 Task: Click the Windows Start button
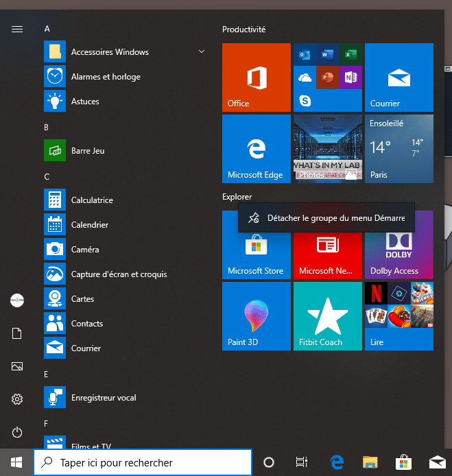click(16, 462)
